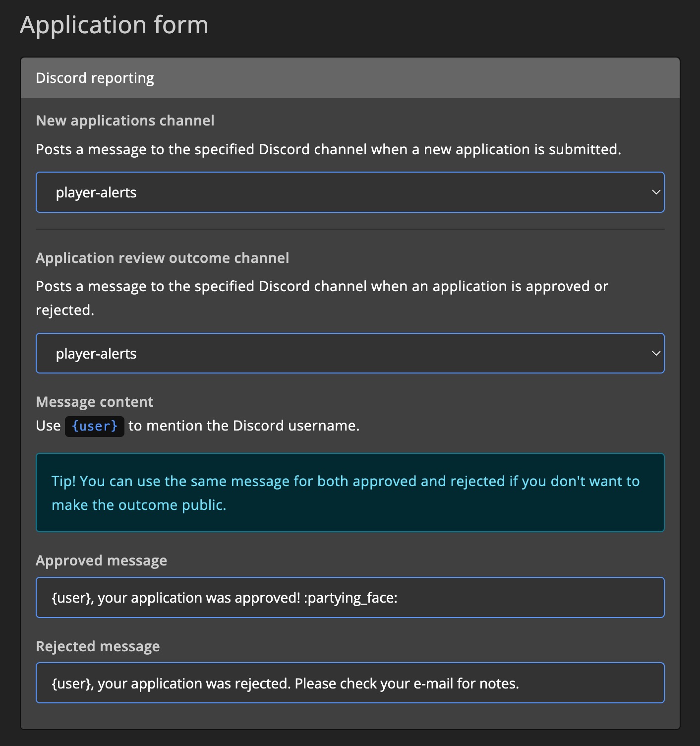Click the Application form page title
This screenshot has height=746, width=700.
pos(113,24)
